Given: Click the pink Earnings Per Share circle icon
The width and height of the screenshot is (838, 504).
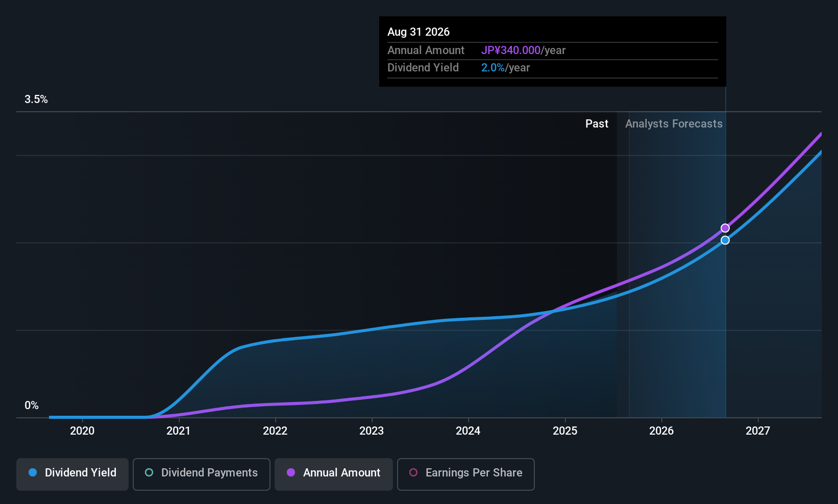Looking at the screenshot, I should point(413,472).
